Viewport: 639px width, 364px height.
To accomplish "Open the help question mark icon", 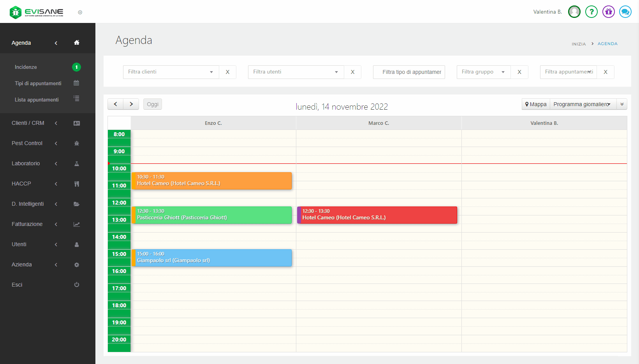I will tap(591, 12).
